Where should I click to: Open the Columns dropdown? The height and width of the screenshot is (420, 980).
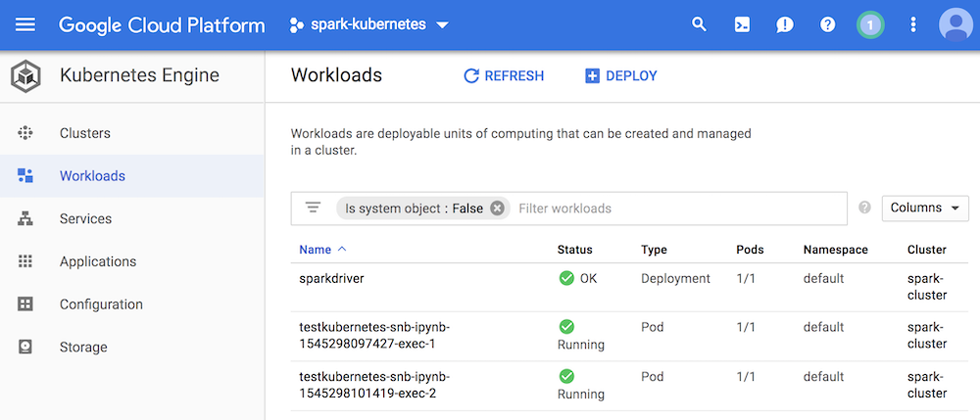(x=925, y=208)
